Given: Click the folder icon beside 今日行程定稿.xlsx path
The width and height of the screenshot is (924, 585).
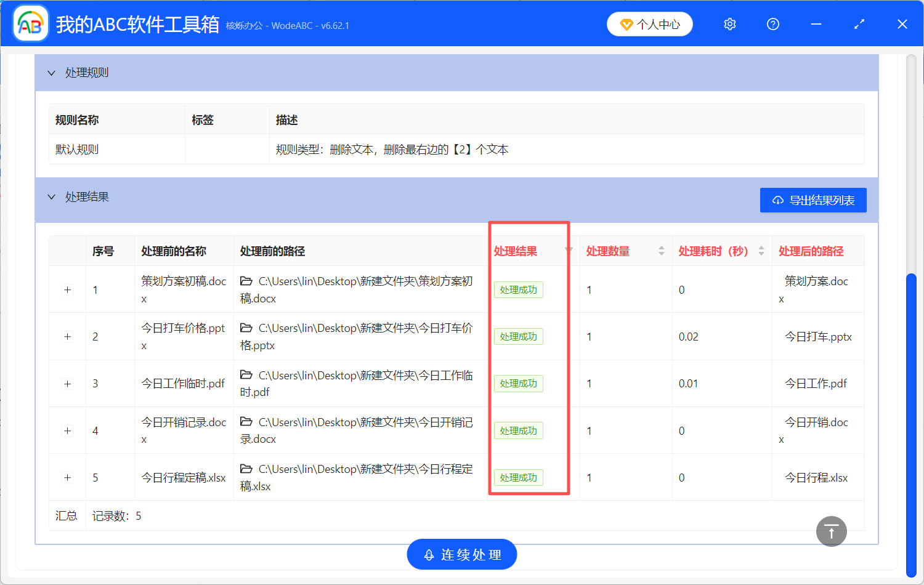Looking at the screenshot, I should click(x=245, y=469).
